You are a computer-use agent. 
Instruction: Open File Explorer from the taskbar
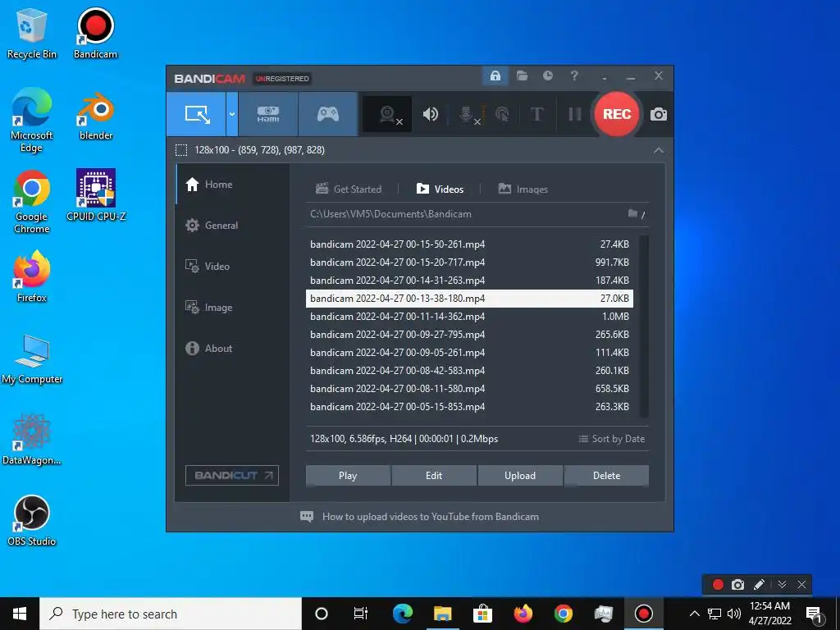442,614
